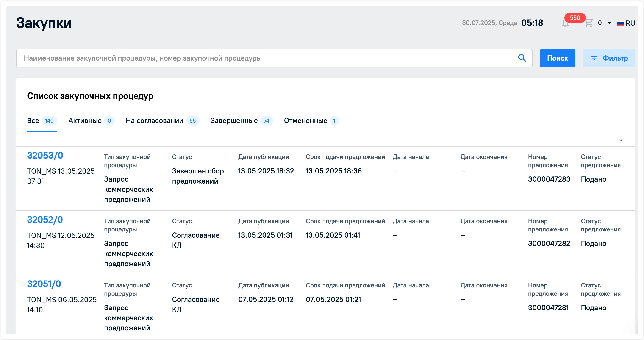644x340 pixels.
Task: Expand the user dropdown arrow near cart
Action: pyautogui.click(x=610, y=23)
